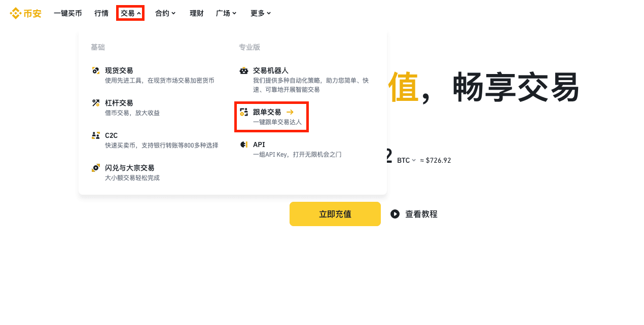Click the margin trading (杠杆交易) icon

[x=96, y=103]
